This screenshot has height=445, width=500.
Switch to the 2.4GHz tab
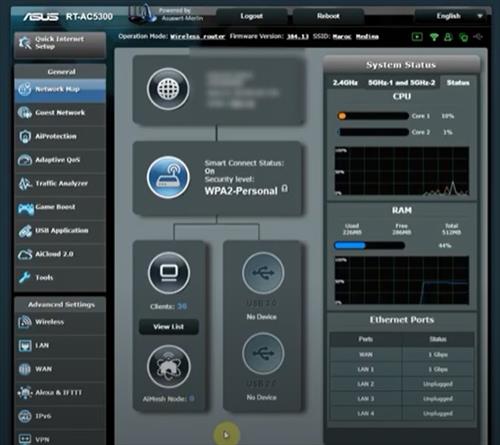[345, 83]
